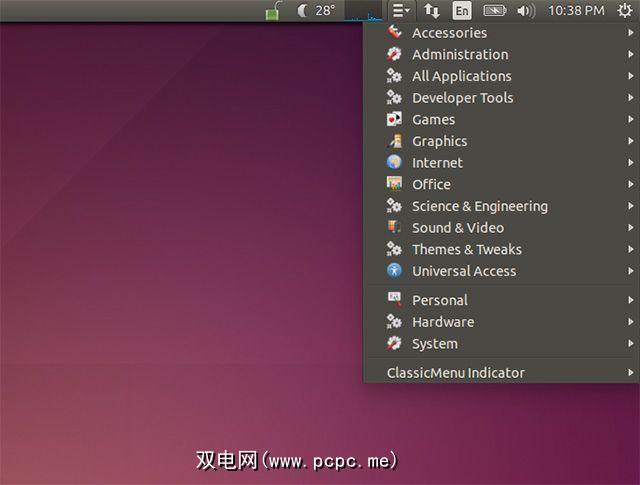Select the System menu entry

coord(501,343)
